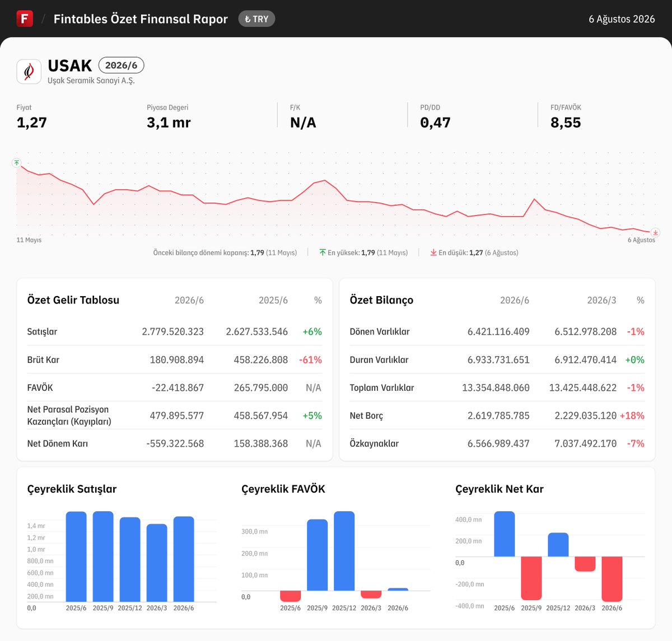
Task: Click the Uşak Seramik company logo
Action: click(29, 72)
